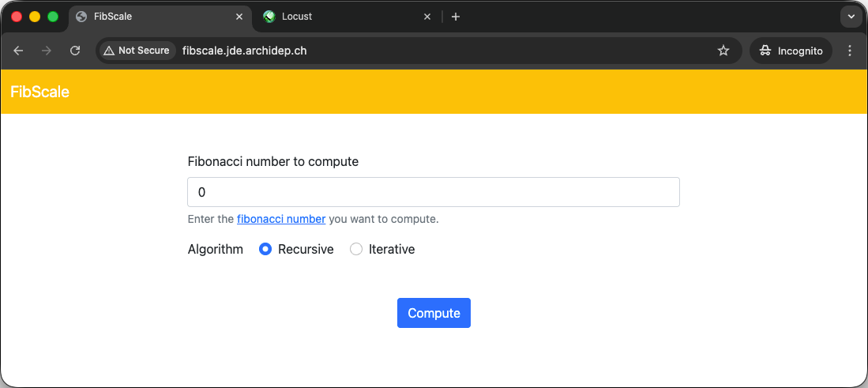Click the Not Secure warning badge
868x388 pixels.
(x=137, y=51)
